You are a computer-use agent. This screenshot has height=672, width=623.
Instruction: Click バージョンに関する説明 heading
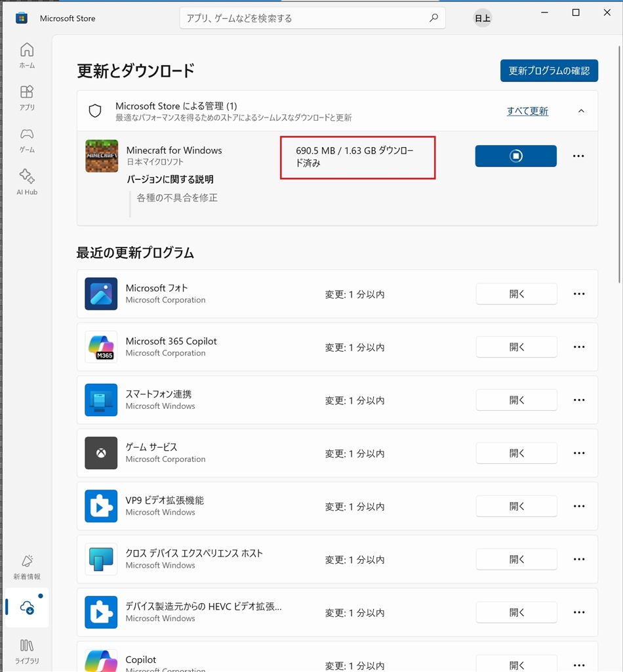pos(170,179)
